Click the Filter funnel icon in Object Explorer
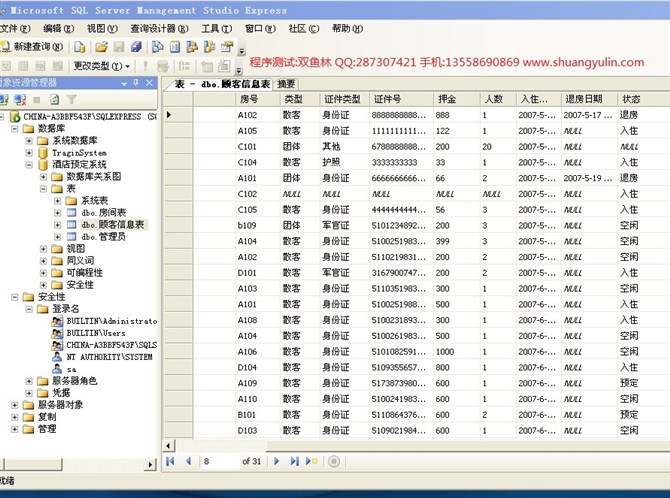This screenshot has width=670, height=498. click(x=71, y=100)
